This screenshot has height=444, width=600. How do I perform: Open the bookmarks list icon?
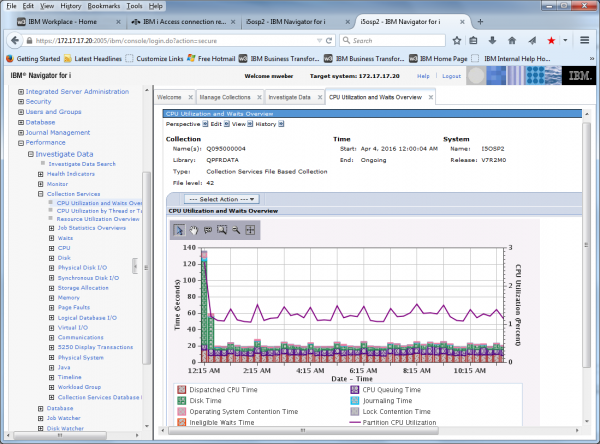point(474,41)
